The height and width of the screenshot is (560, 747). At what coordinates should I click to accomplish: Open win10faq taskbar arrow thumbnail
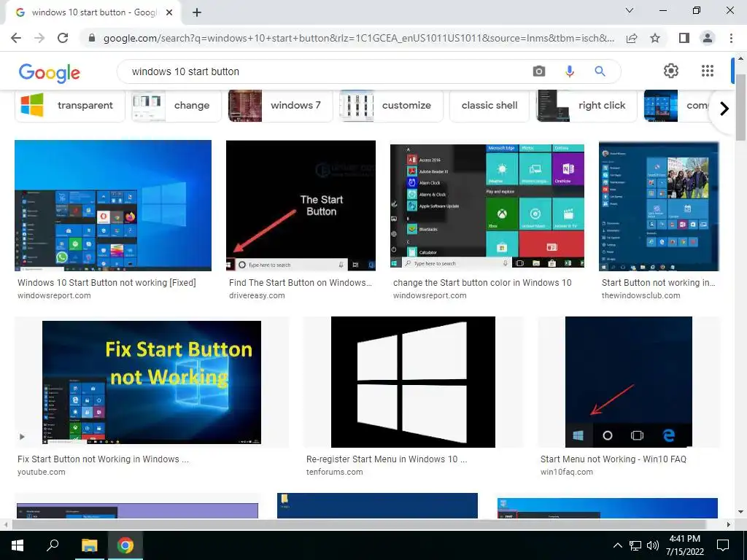point(628,382)
